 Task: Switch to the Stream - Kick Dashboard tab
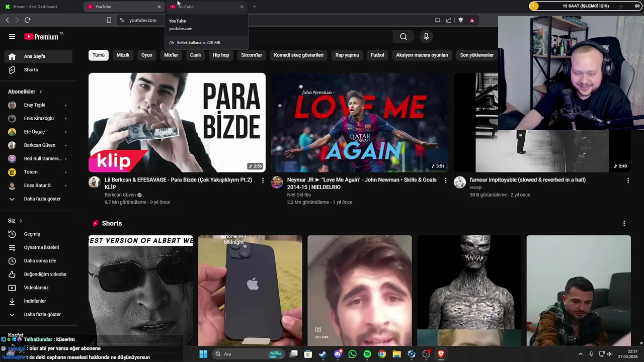pyautogui.click(x=40, y=7)
